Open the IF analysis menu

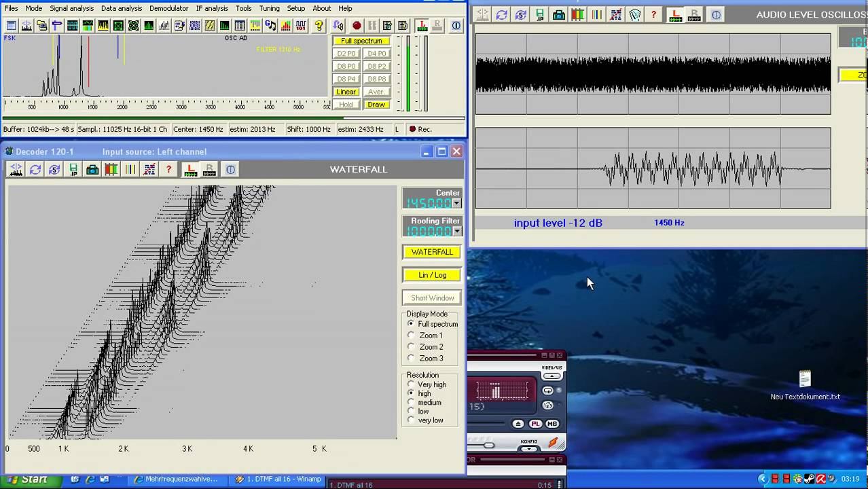click(x=212, y=8)
